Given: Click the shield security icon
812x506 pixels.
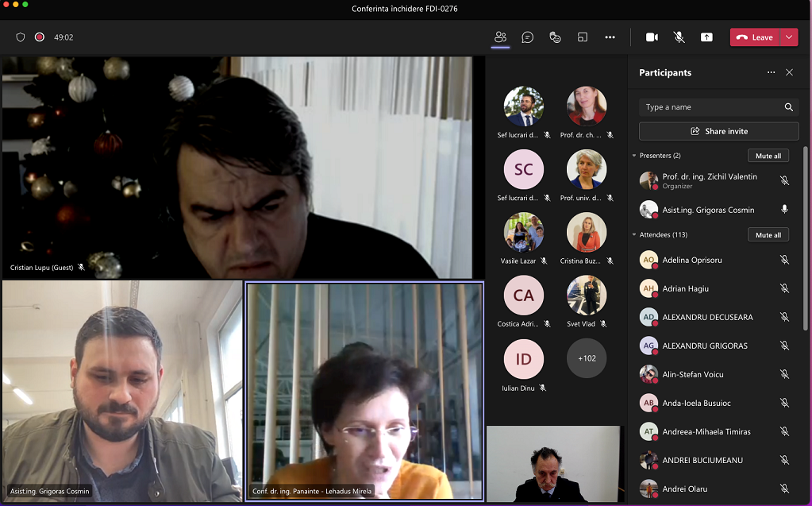Looking at the screenshot, I should point(21,37).
